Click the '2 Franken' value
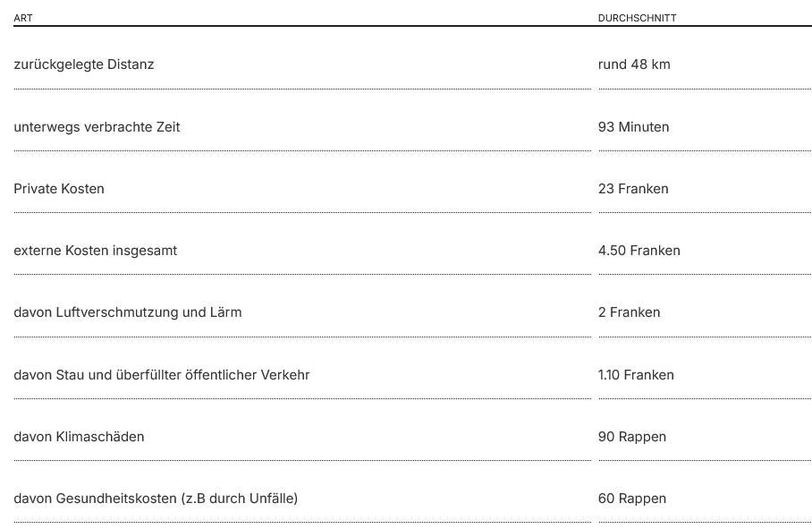The width and height of the screenshot is (812, 529). (629, 312)
